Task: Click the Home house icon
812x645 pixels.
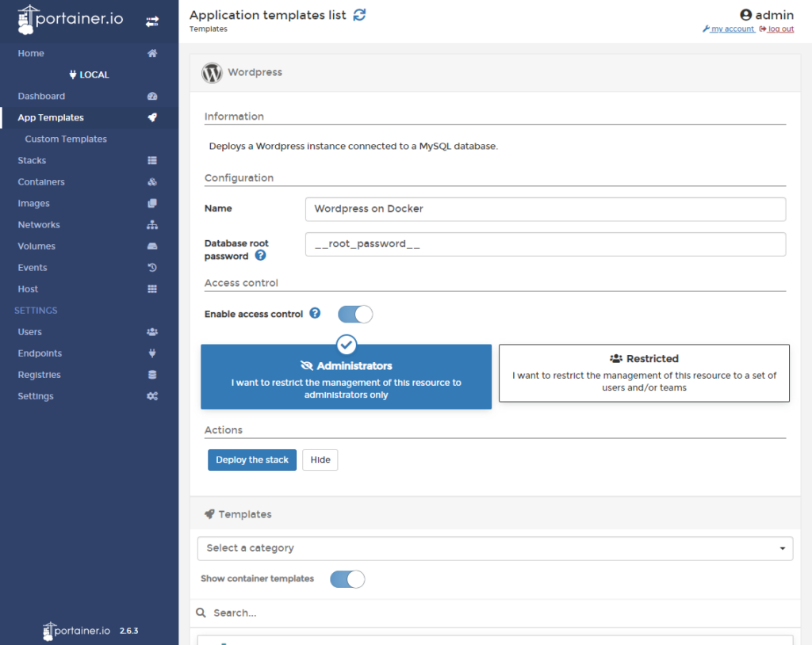Action: pos(152,53)
